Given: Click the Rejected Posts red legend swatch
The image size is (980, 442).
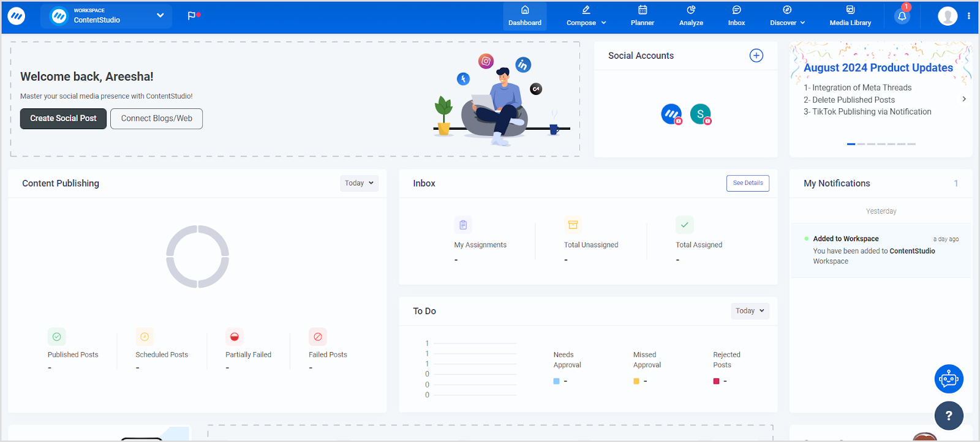Looking at the screenshot, I should point(716,381).
